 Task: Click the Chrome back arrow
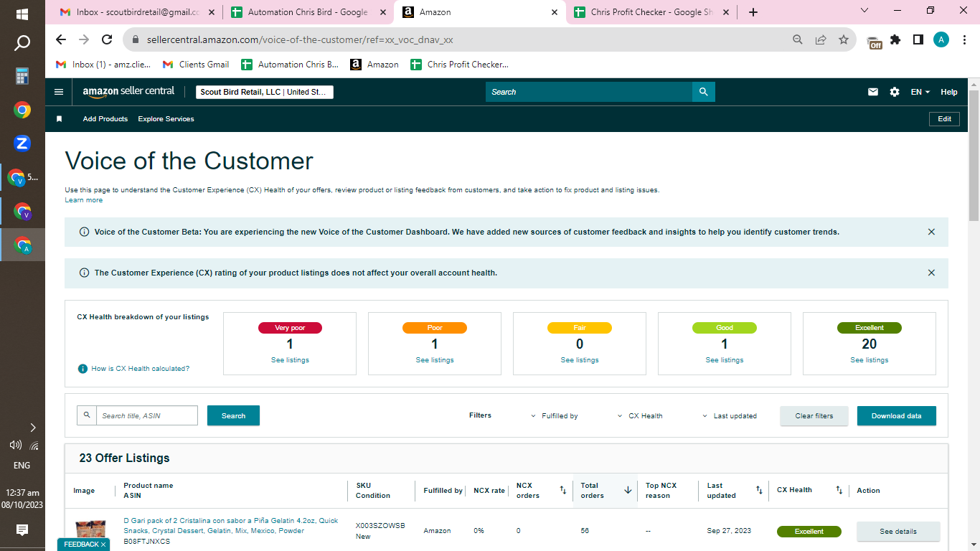(60, 39)
